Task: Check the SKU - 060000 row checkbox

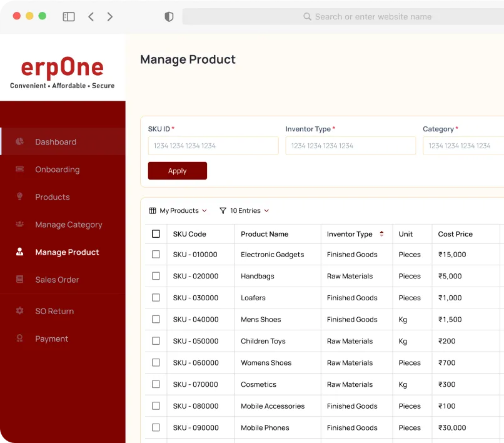Action: click(156, 362)
